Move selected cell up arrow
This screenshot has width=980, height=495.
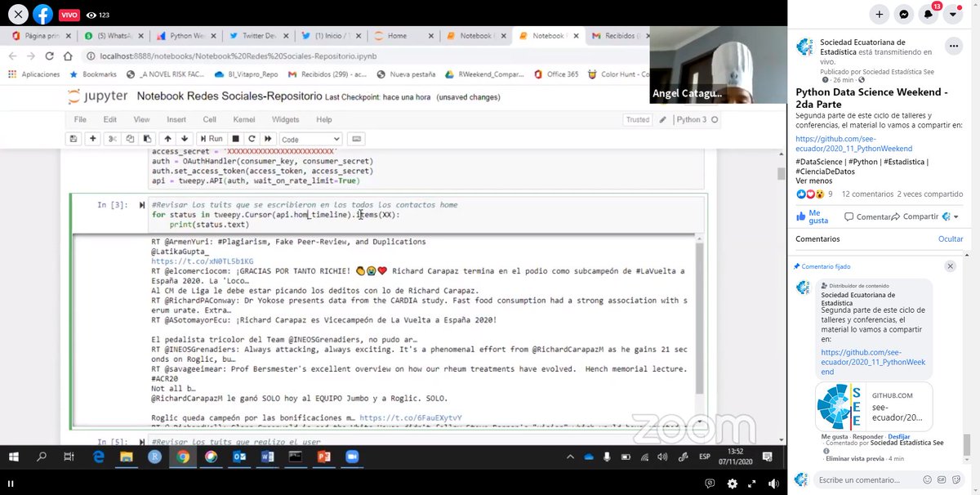pyautogui.click(x=167, y=139)
